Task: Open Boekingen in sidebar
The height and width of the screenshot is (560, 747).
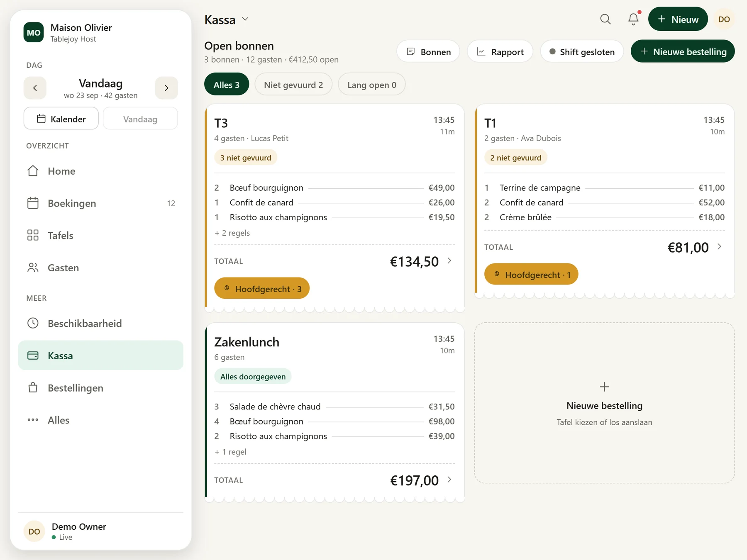Action: 101,203
